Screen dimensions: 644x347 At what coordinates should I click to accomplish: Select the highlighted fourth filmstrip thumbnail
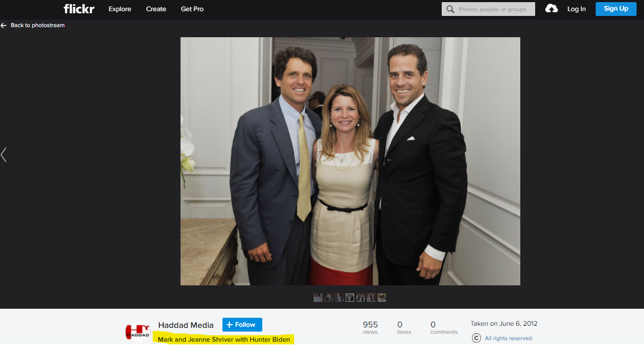point(350,298)
